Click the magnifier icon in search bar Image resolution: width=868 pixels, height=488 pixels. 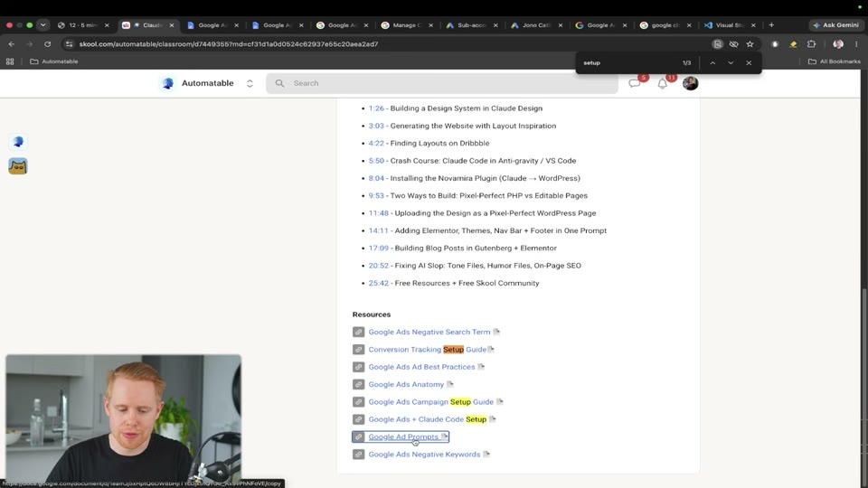(279, 83)
